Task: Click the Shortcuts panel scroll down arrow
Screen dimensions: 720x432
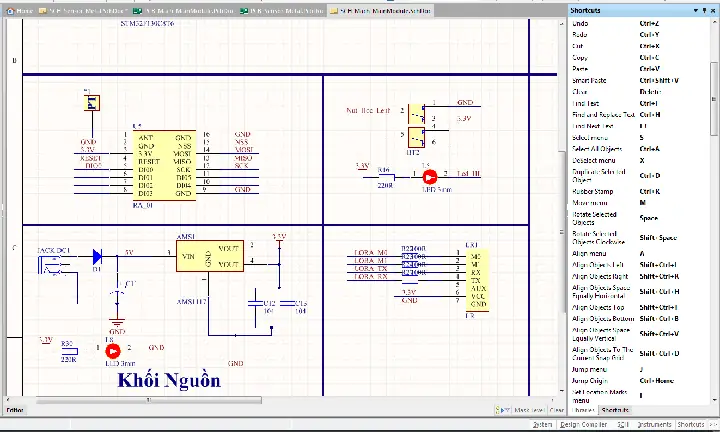Action: [714, 400]
